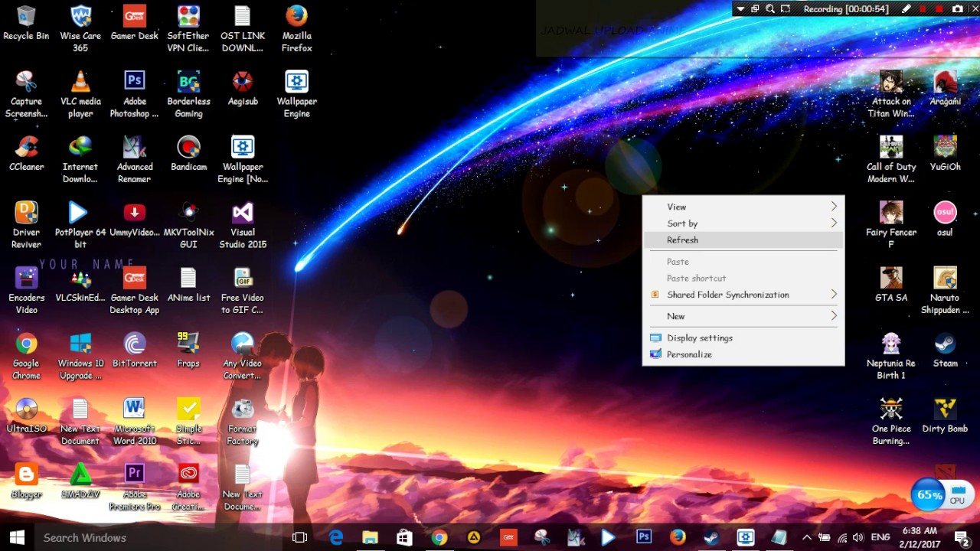980x551 pixels.
Task: Select the CCleaner desktop icon
Action: (x=26, y=153)
